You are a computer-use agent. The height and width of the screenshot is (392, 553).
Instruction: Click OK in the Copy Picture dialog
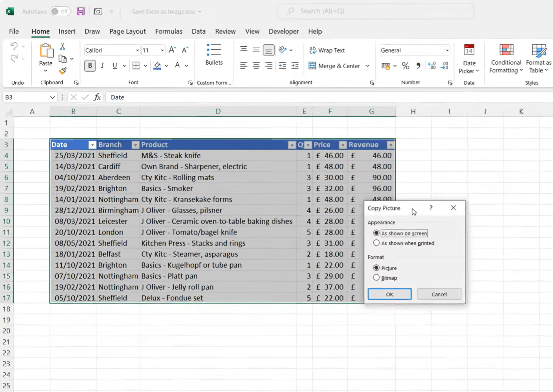coord(390,294)
